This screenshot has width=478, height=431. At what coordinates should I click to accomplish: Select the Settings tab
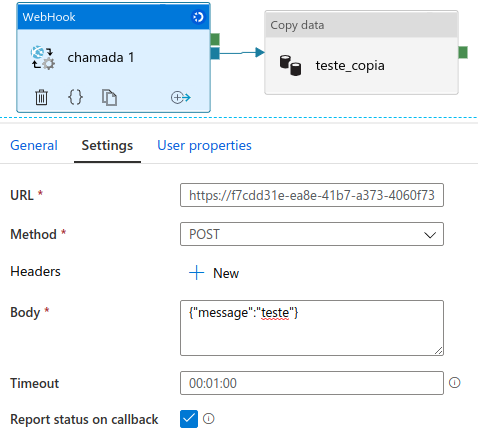click(x=107, y=145)
